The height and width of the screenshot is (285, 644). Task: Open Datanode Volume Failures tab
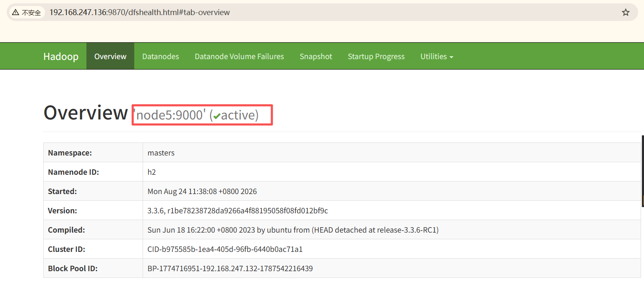239,56
